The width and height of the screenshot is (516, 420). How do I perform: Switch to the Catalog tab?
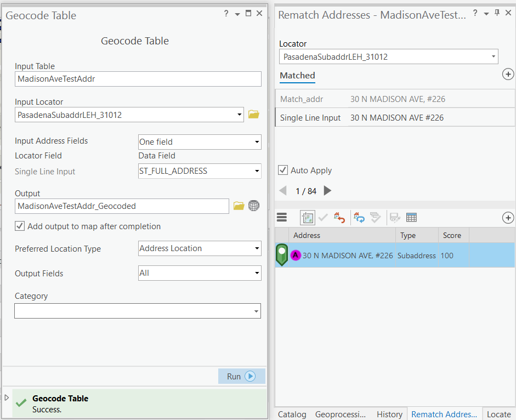point(292,415)
